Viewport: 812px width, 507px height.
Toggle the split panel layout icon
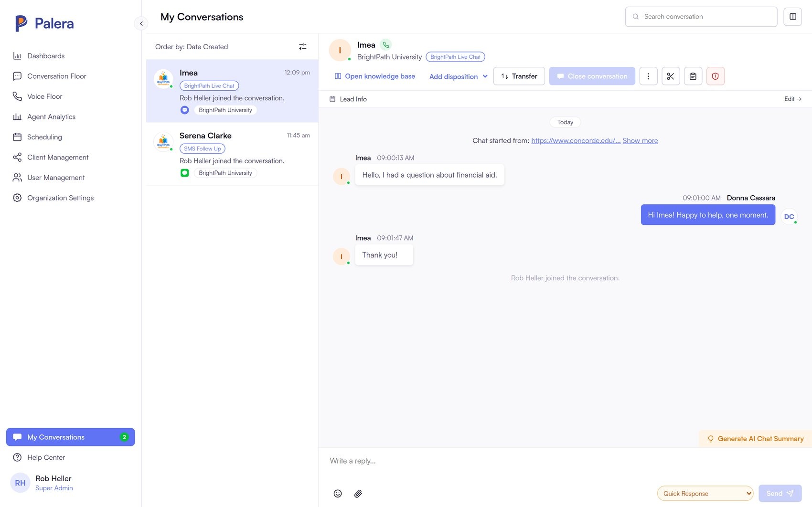793,17
